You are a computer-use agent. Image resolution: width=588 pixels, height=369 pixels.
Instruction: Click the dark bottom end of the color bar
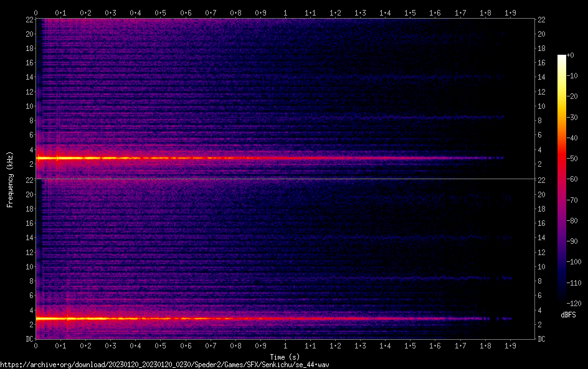pos(562,301)
